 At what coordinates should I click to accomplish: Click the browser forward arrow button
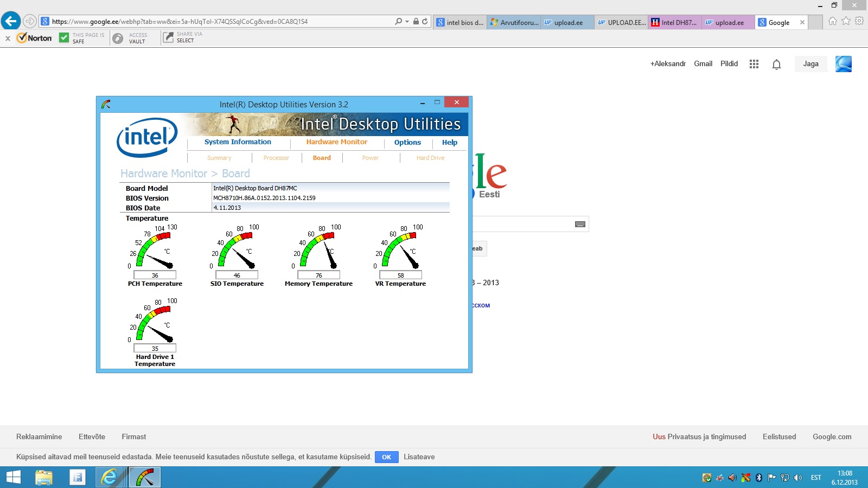(x=30, y=21)
